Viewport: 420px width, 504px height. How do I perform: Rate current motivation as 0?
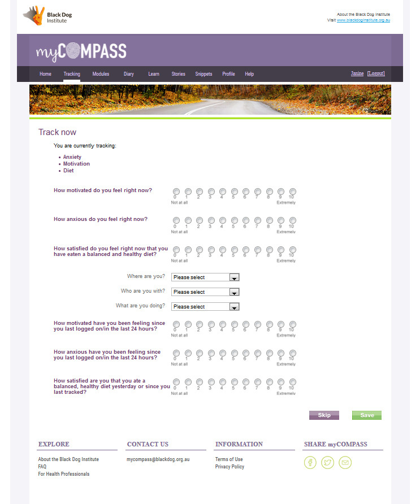tap(176, 192)
